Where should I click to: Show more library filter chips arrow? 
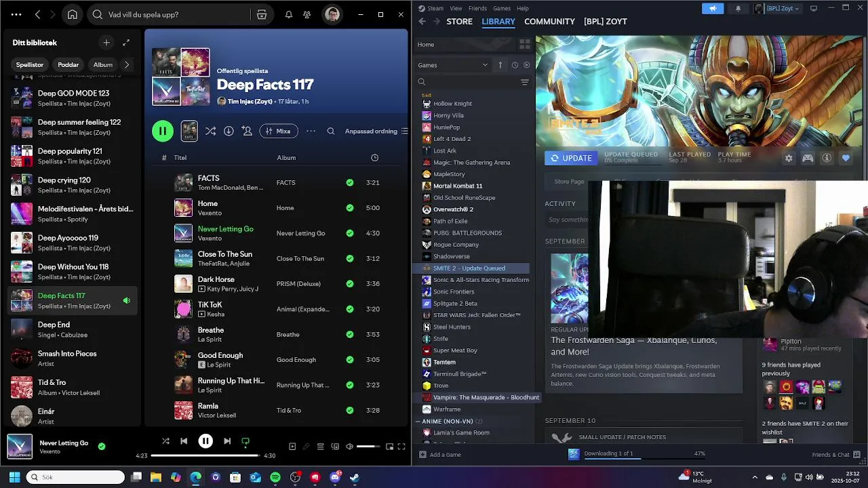pos(126,64)
